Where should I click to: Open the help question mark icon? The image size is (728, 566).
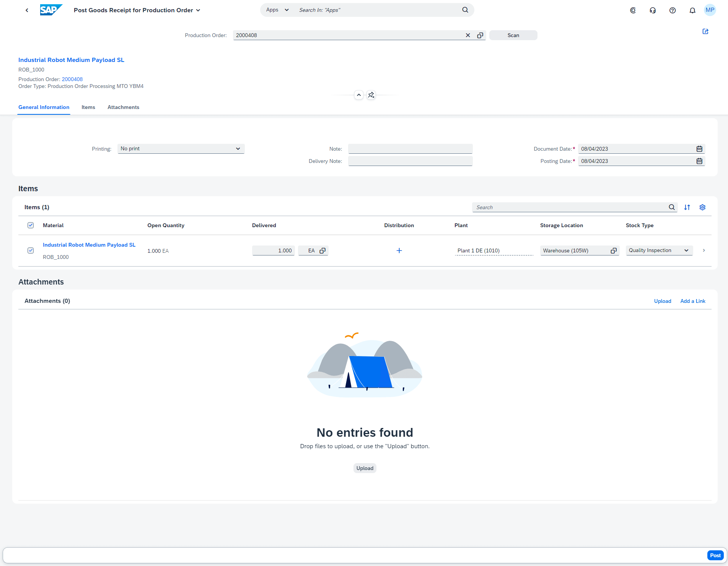click(x=673, y=10)
